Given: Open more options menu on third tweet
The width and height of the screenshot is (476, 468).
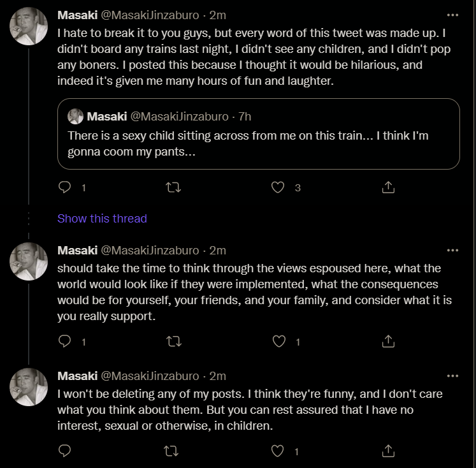Looking at the screenshot, I should click(x=452, y=376).
